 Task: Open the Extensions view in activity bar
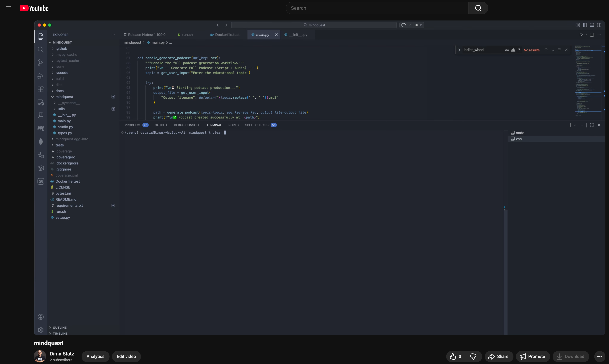pyautogui.click(x=41, y=89)
